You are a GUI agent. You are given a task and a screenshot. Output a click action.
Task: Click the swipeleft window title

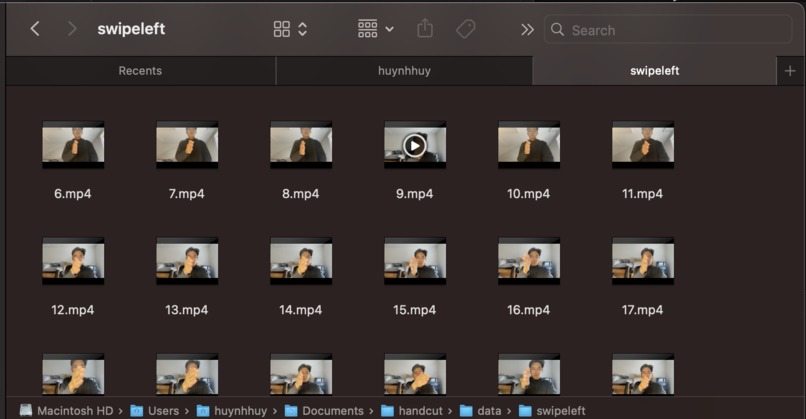coord(132,29)
